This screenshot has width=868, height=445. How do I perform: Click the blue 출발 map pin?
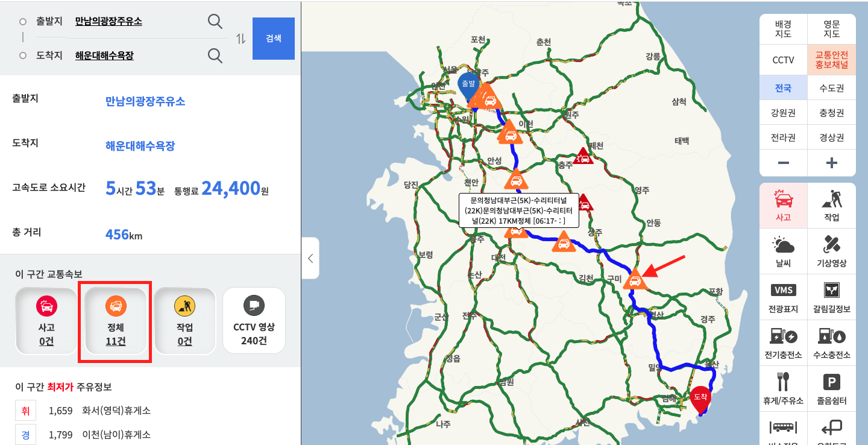[468, 87]
